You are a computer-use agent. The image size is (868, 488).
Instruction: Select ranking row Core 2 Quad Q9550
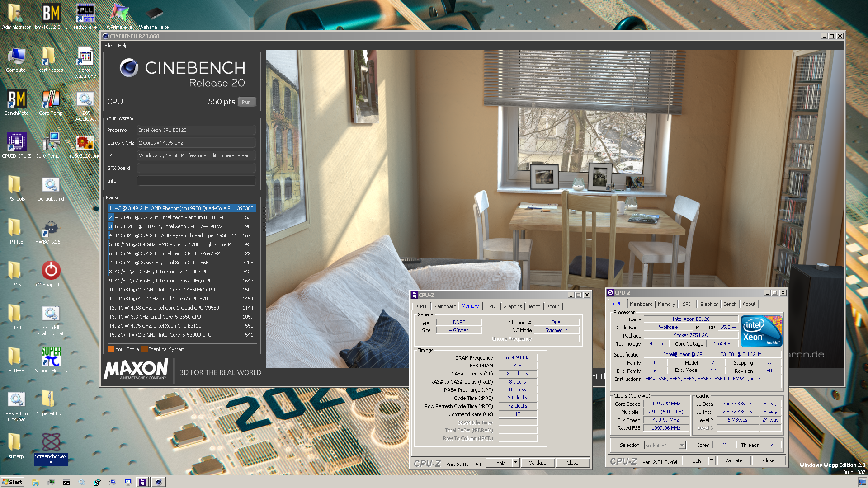coord(181,308)
